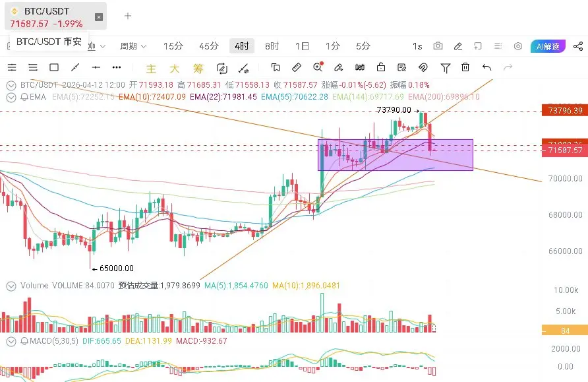Click the candlestick pattern icon
Viewport: 588px width, 382px height.
pos(360,67)
